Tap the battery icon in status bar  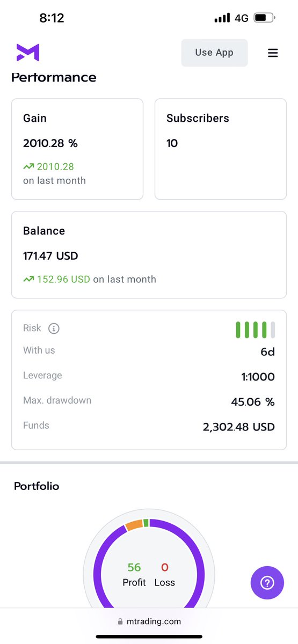tap(264, 18)
